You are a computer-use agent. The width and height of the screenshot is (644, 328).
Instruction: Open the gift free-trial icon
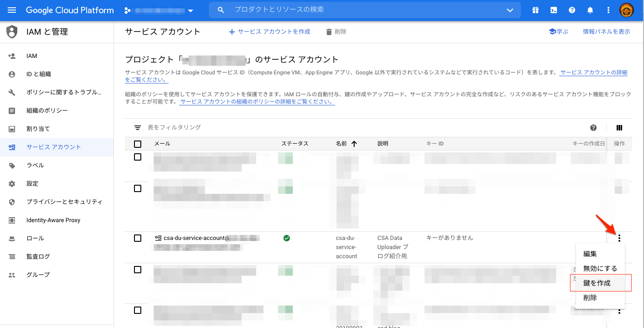[536, 10]
